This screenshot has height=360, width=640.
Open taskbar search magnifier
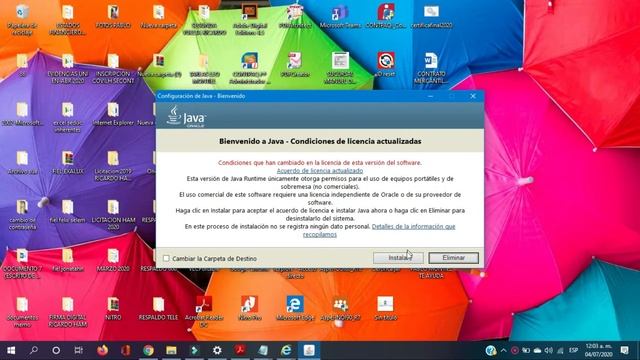pyautogui.click(x=34, y=350)
